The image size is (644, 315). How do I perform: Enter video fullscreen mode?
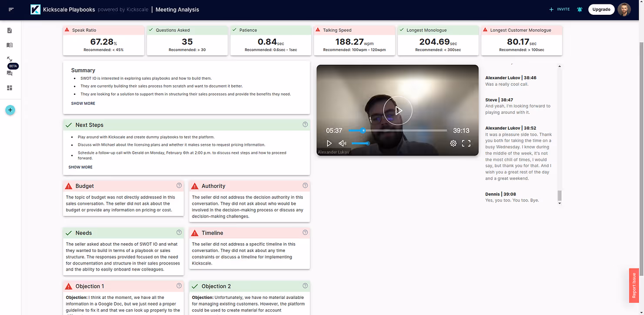466,143
